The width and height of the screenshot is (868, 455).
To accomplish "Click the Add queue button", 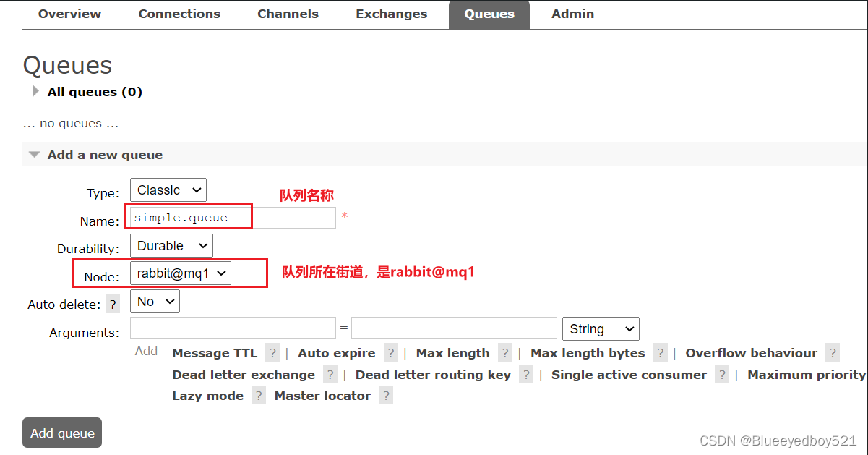I will 61,433.
